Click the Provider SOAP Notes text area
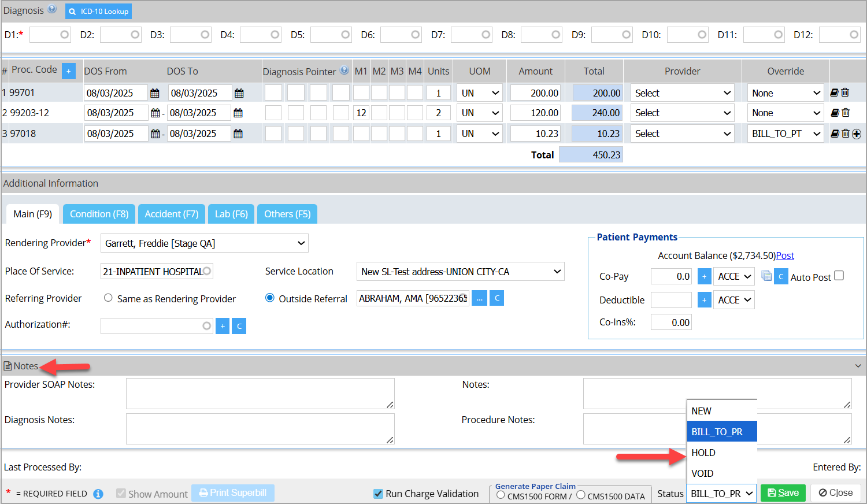 click(x=260, y=393)
